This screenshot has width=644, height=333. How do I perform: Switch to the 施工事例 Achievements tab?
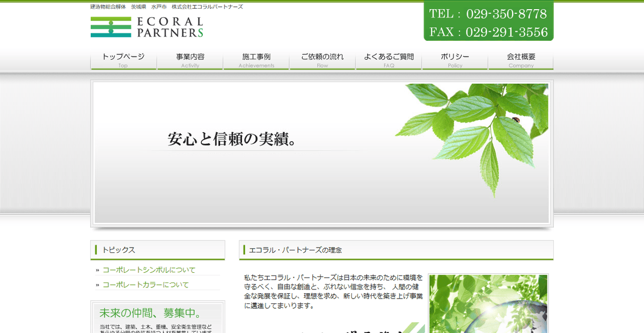click(x=256, y=59)
